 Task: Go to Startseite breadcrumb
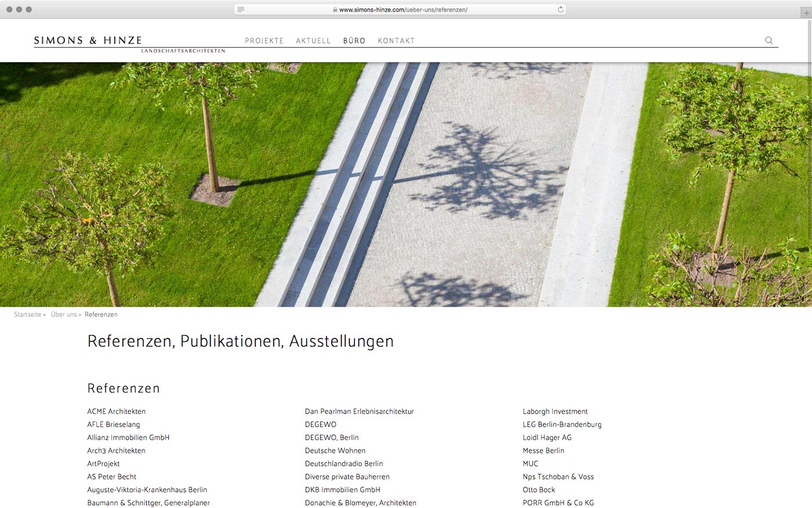pos(28,315)
